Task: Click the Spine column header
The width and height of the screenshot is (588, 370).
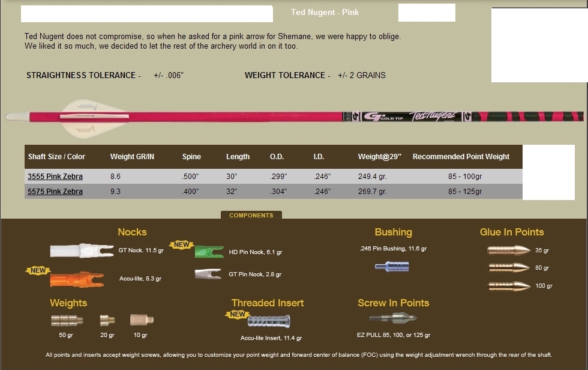Action: (191, 157)
